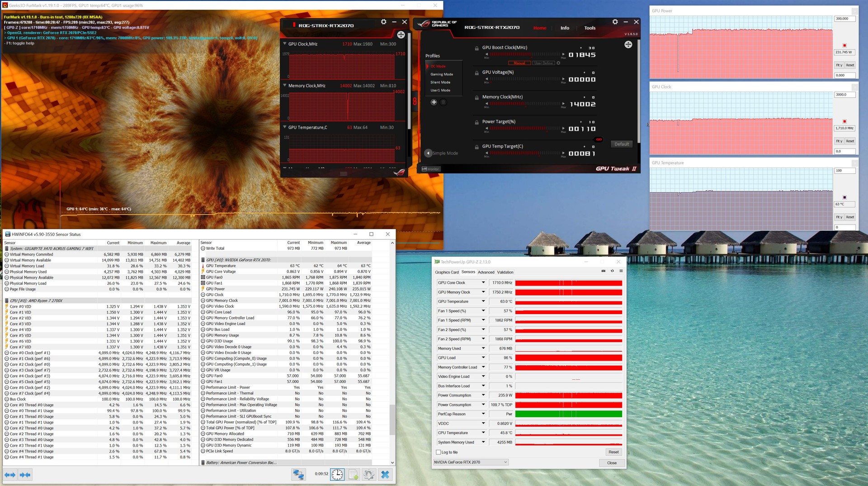Viewport: 868px width, 486px height.
Task: Open GPU-Z hamburger menu
Action: 621,271
